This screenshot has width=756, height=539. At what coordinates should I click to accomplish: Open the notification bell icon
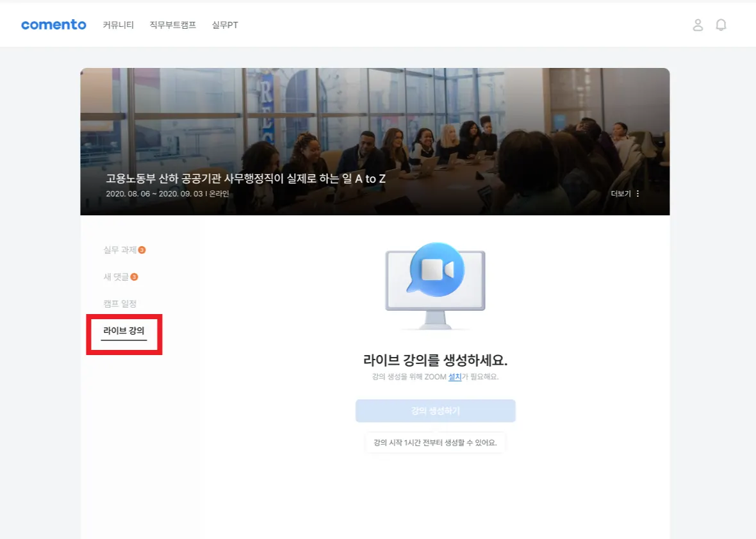(x=721, y=25)
